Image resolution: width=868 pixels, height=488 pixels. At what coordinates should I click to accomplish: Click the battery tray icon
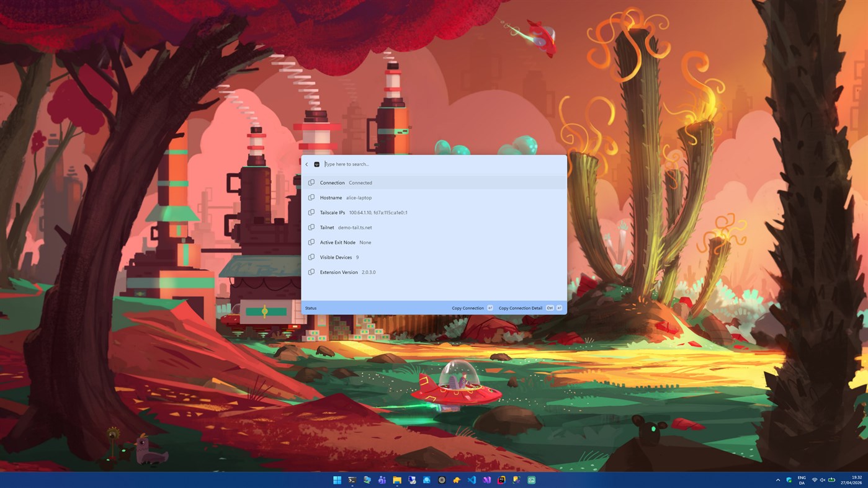(831, 480)
